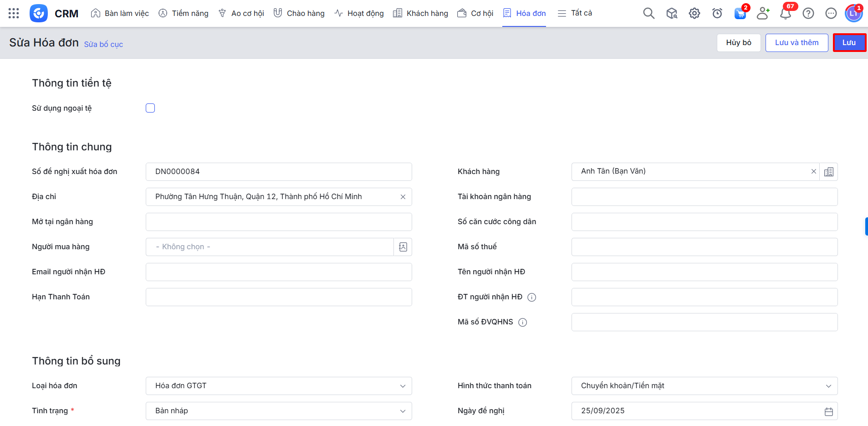Open calendar icon for Ngày đề nghị
Screen dimensions: 868x426
pyautogui.click(x=828, y=411)
